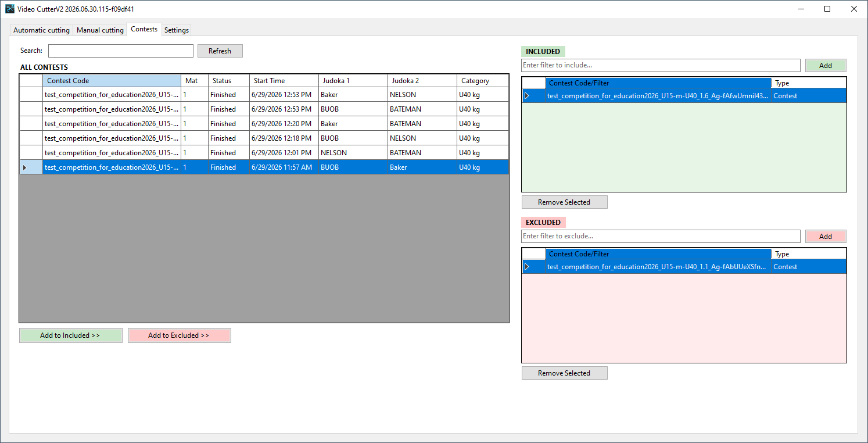This screenshot has height=443, width=868.
Task: Select contest row starting 12:18 PM
Action: tap(264, 138)
